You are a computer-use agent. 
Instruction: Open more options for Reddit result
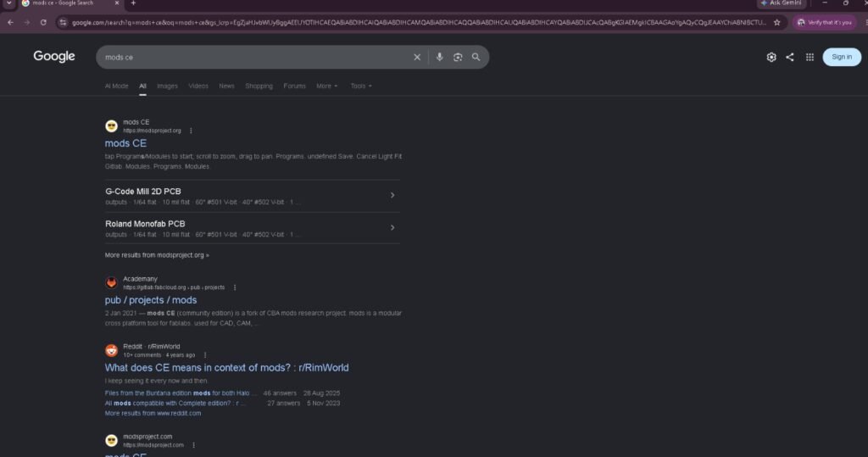205,355
